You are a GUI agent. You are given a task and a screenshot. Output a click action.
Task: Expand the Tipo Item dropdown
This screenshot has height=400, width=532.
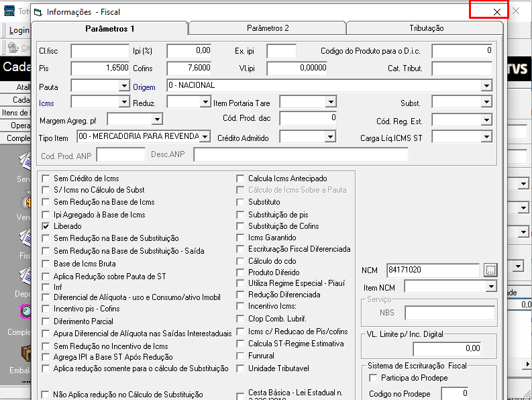point(205,137)
